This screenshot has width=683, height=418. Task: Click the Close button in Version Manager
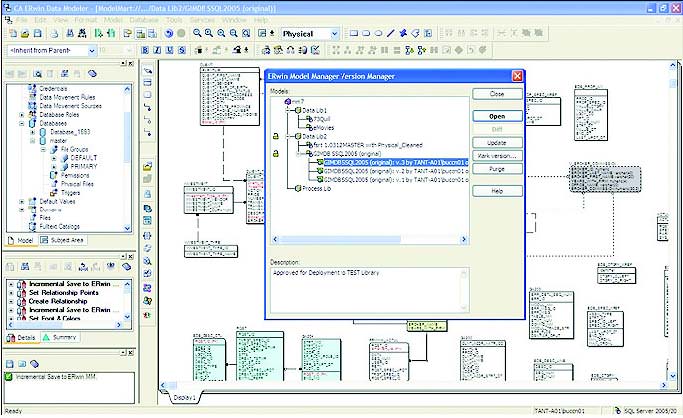point(497,94)
